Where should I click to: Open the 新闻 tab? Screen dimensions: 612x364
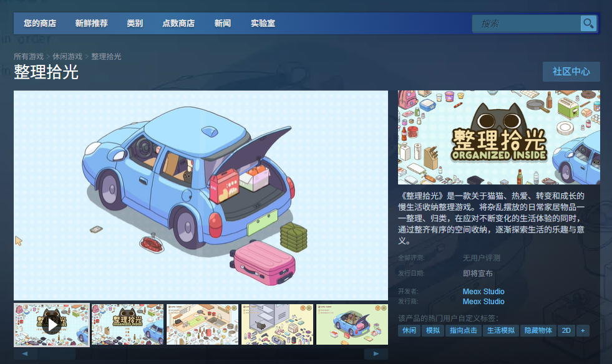click(223, 24)
